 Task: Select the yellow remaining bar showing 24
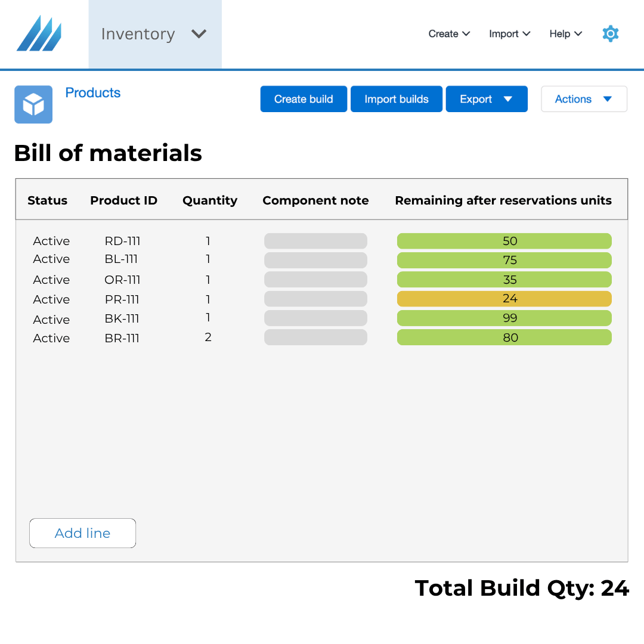pyautogui.click(x=504, y=299)
